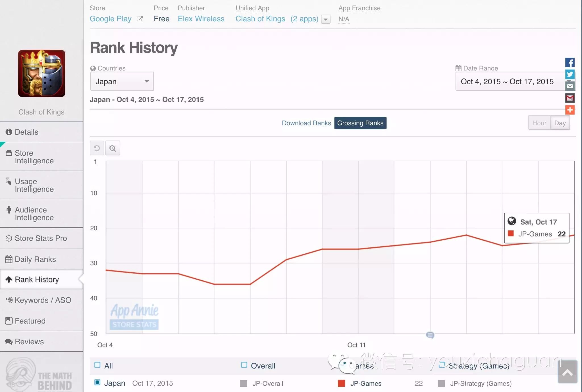This screenshot has width=582, height=392.
Task: Click orange plus more-sharing icon
Action: (x=570, y=110)
